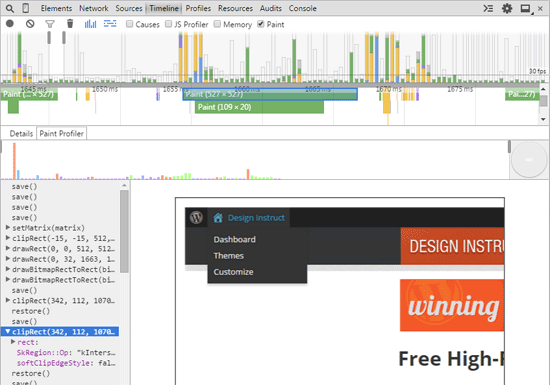This screenshot has height=385, width=550.
Task: Open DevTools search magnifier icon
Action: [x=10, y=8]
